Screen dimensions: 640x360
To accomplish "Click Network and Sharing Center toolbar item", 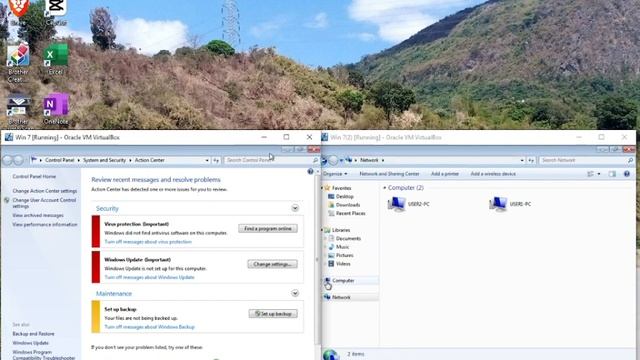I will 389,174.
